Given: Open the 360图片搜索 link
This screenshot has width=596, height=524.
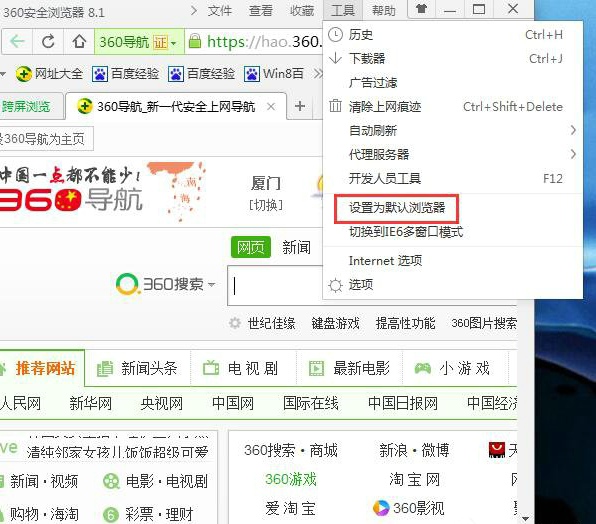Looking at the screenshot, I should [x=484, y=323].
